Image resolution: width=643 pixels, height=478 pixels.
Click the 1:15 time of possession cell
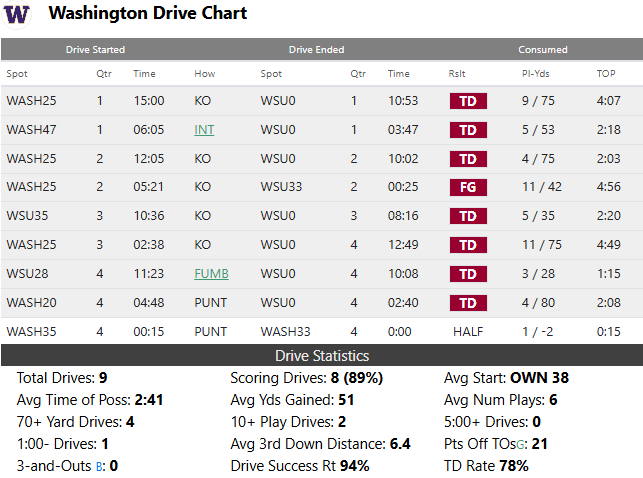[x=609, y=274]
